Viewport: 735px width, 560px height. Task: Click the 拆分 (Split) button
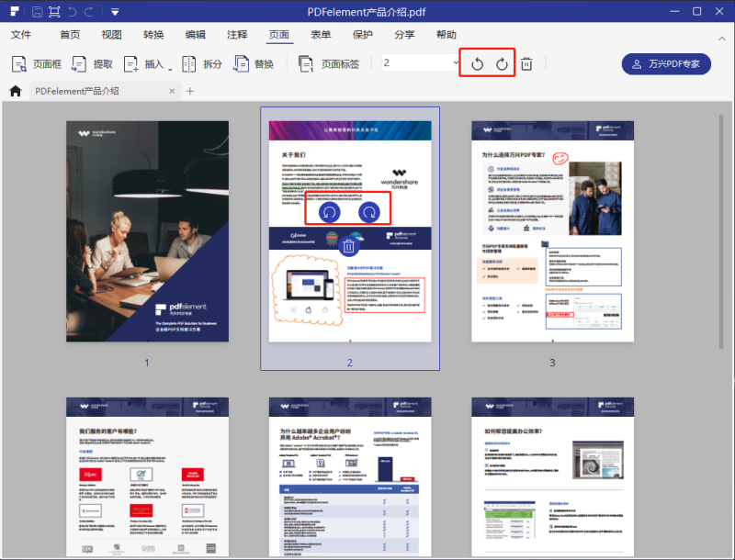201,63
